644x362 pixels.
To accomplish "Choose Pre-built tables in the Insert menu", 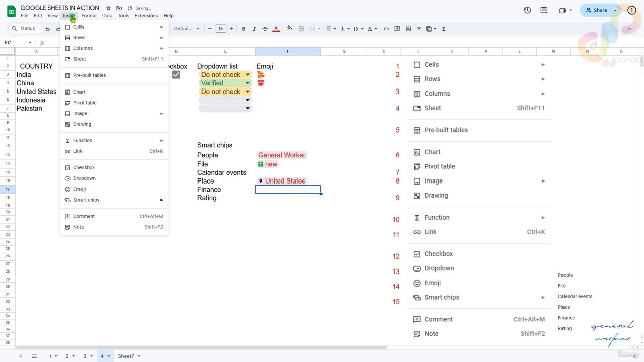I will 114,75.
